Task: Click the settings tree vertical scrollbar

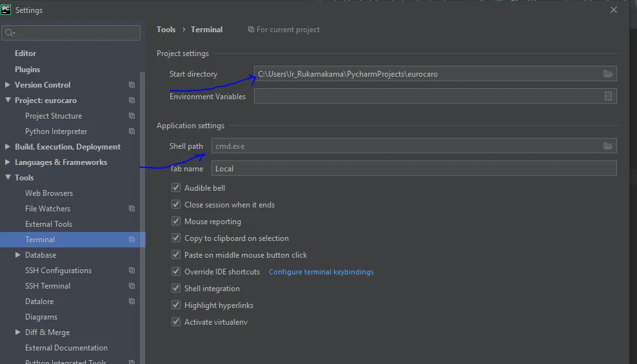Action: click(143, 193)
